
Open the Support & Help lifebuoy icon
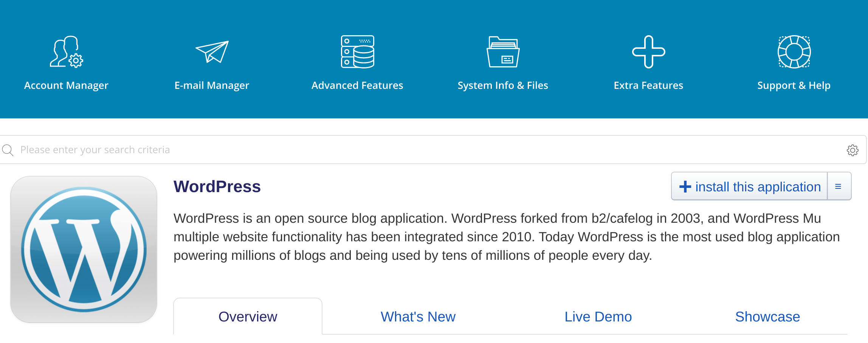(794, 52)
